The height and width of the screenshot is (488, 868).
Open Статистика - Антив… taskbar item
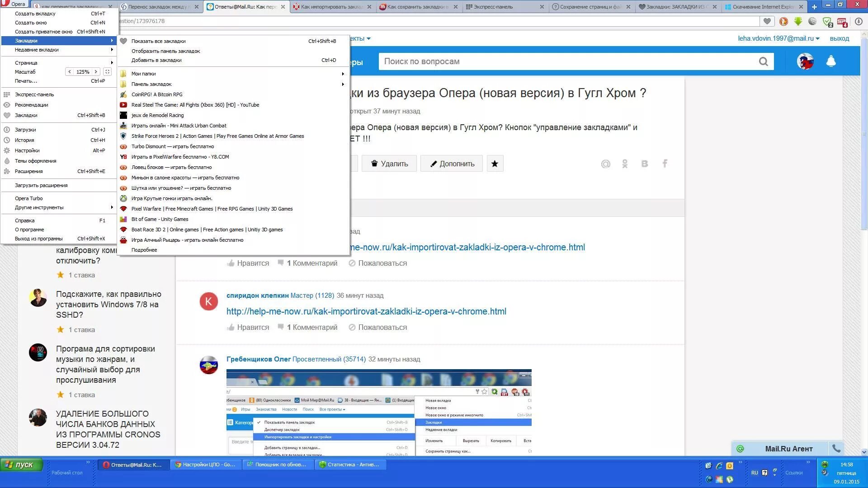[350, 465]
